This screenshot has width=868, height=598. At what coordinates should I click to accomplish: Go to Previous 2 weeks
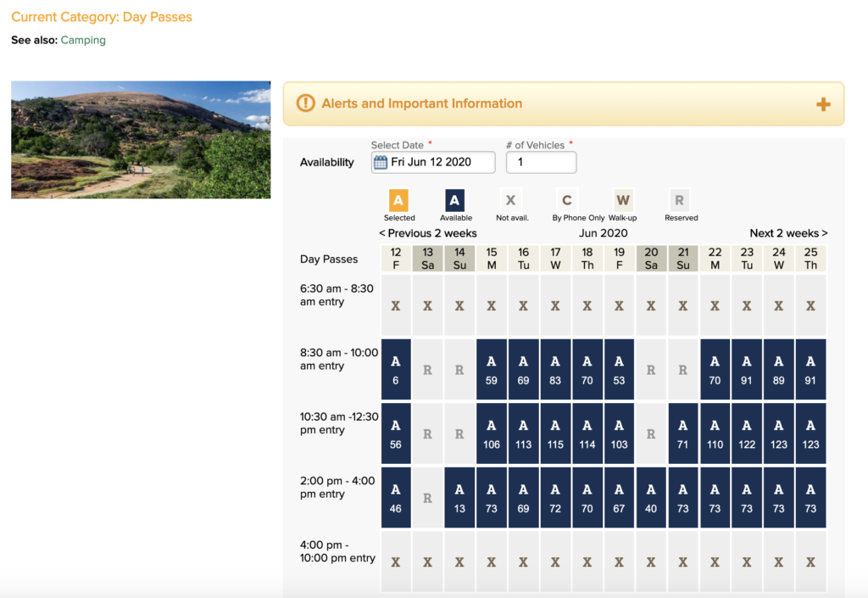pyautogui.click(x=428, y=233)
